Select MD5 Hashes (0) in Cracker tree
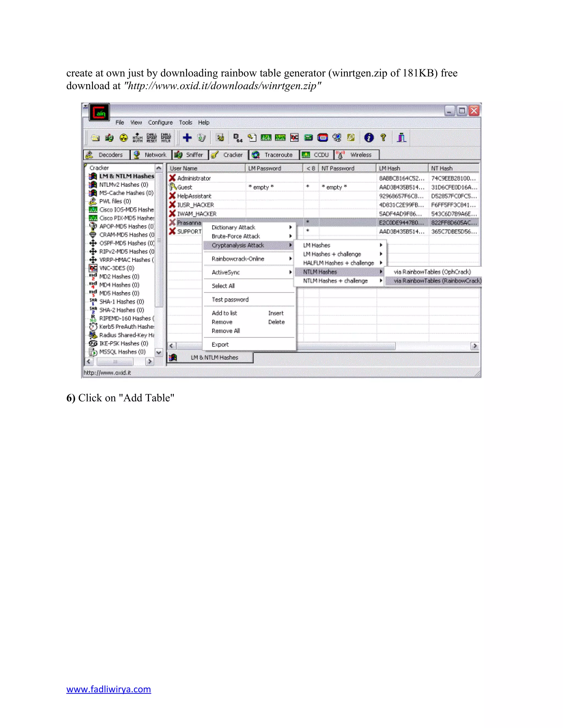 coord(119,293)
